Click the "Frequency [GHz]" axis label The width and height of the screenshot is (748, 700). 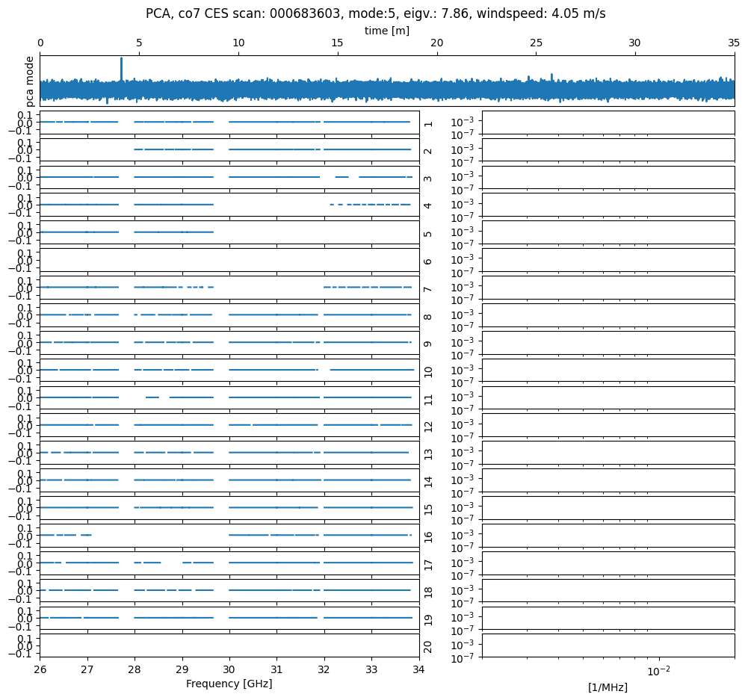point(229,684)
